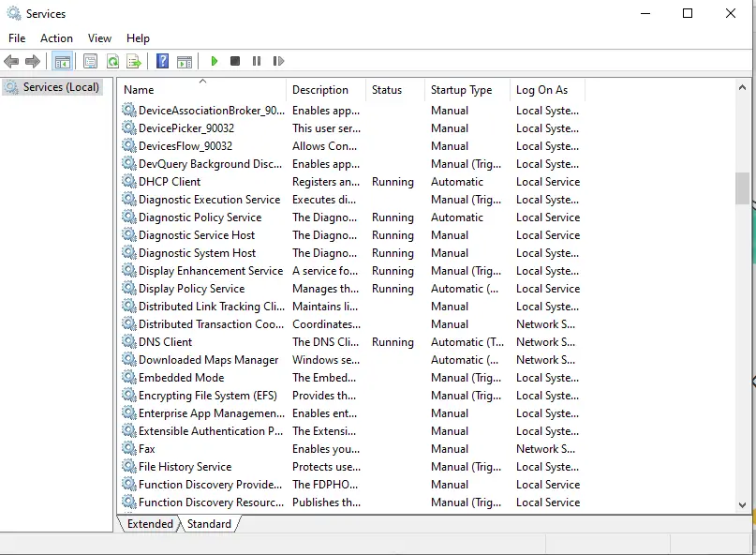This screenshot has width=756, height=555.
Task: Click gear icon beside DNS Client
Action: [128, 341]
